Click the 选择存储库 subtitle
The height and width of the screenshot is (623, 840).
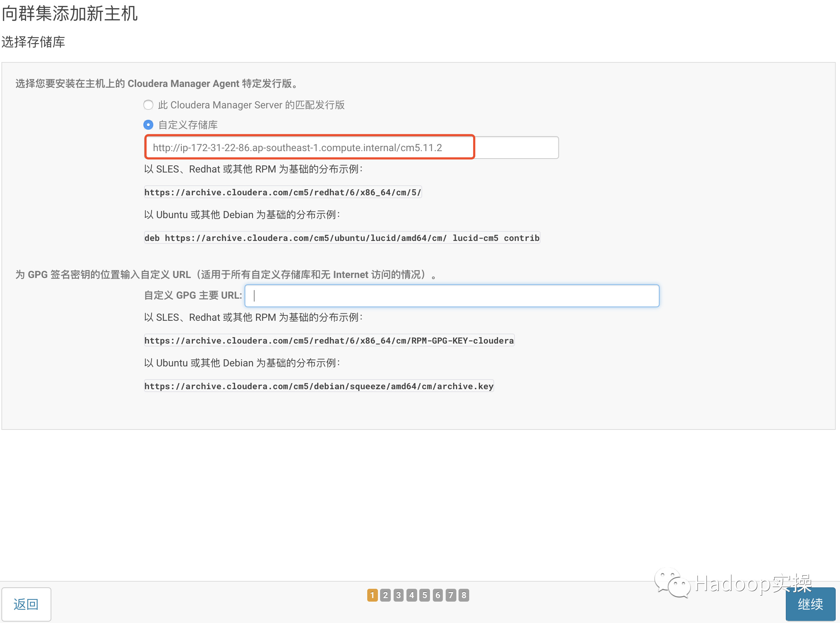pos(33,42)
